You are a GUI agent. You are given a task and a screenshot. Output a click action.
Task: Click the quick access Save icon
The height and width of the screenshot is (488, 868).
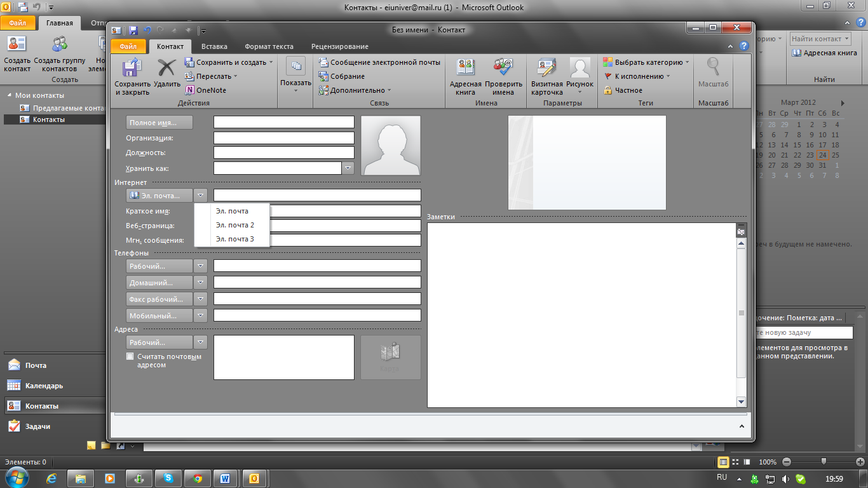tap(133, 30)
